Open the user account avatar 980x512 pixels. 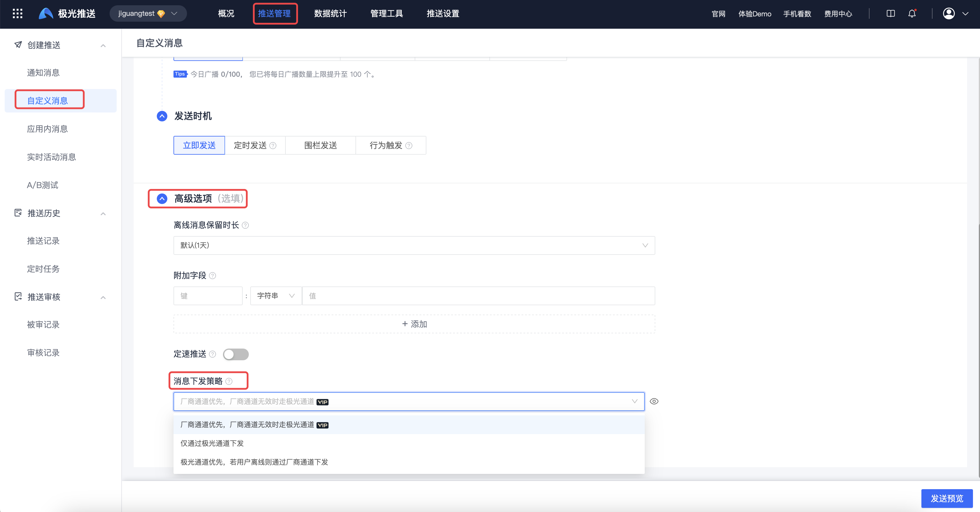949,14
